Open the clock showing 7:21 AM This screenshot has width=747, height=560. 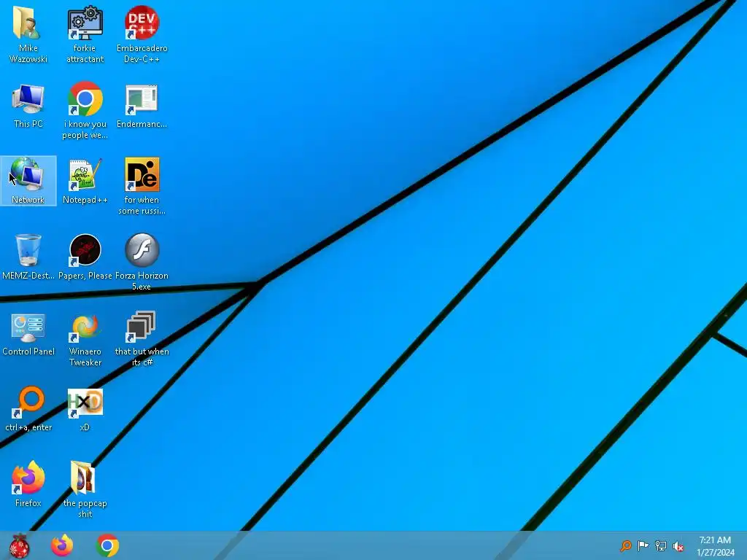click(715, 546)
